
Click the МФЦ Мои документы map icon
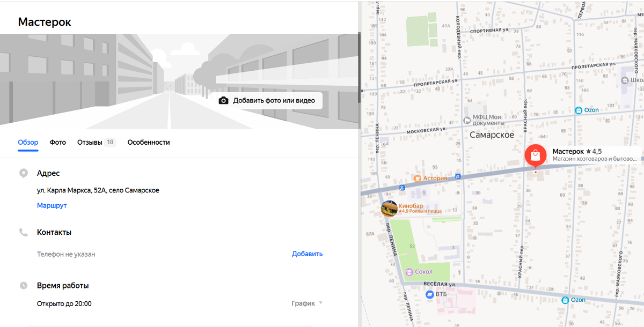pos(467,120)
